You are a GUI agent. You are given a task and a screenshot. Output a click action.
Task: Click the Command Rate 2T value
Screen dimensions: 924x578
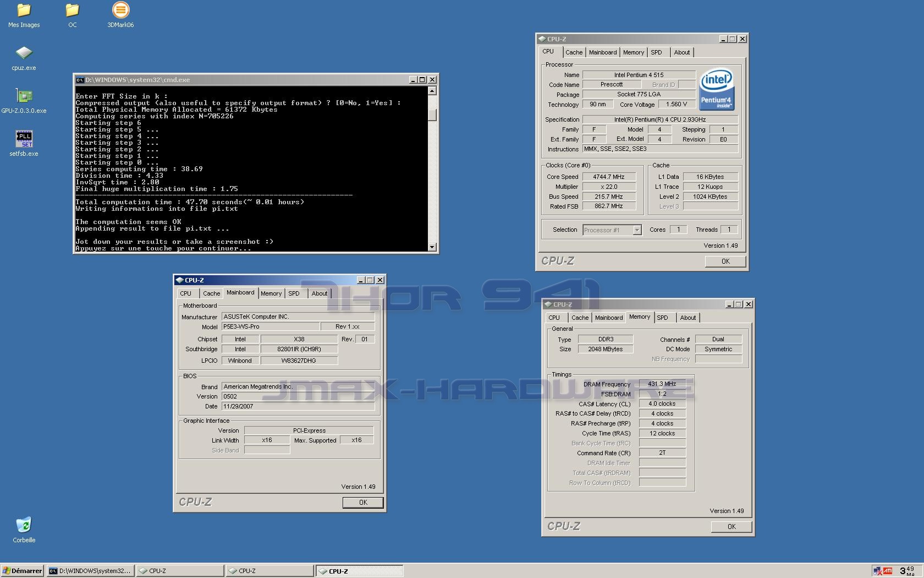tap(662, 452)
